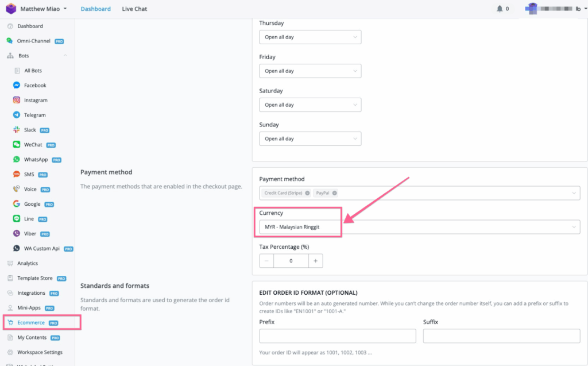Expand the Sunday opening hours dropdown
The width and height of the screenshot is (588, 366).
(x=310, y=139)
